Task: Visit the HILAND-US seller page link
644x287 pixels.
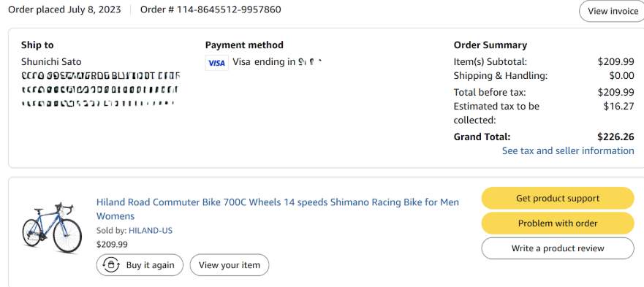Action: pos(151,230)
